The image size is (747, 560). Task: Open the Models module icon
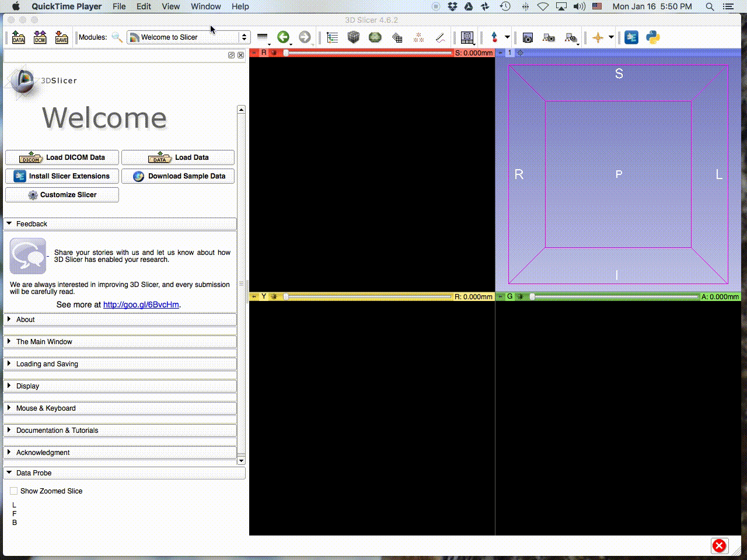(x=375, y=37)
